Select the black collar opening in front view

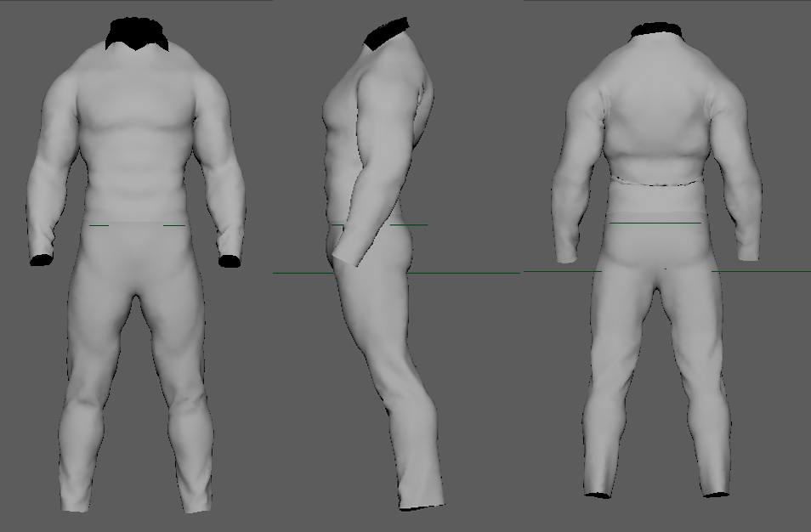pyautogui.click(x=138, y=34)
